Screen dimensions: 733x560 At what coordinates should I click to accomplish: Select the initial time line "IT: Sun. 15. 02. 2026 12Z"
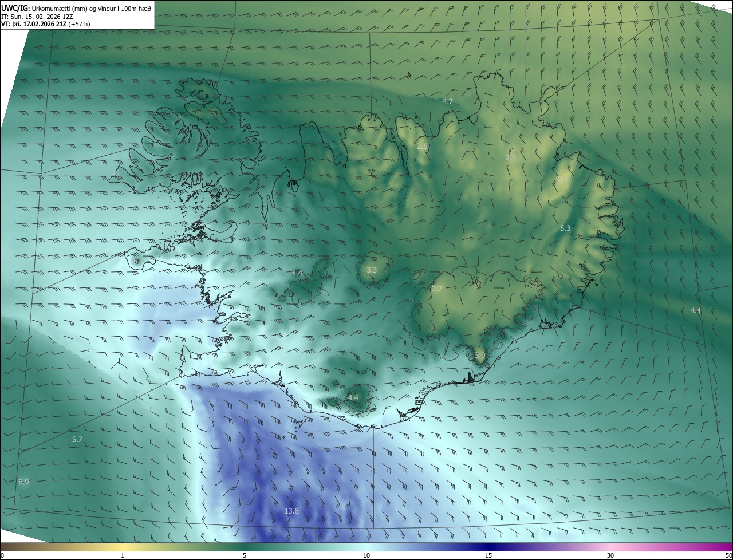pyautogui.click(x=37, y=17)
